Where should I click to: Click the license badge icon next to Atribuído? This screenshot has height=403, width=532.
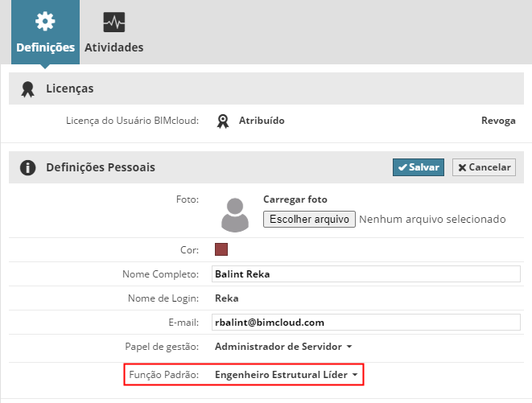click(223, 121)
